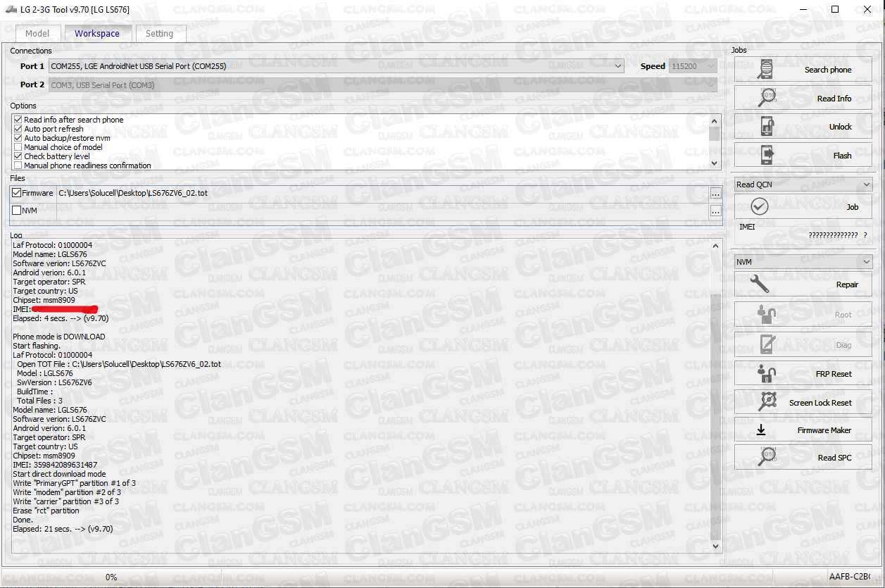Click the Flash button label
The width and height of the screenshot is (885, 588).
tap(842, 156)
